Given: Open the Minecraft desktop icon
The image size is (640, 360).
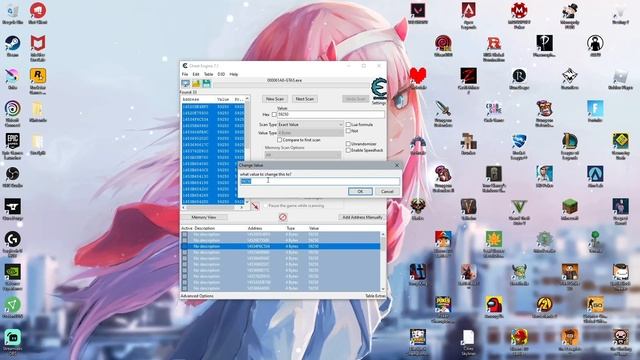Looking at the screenshot, I should [569, 207].
